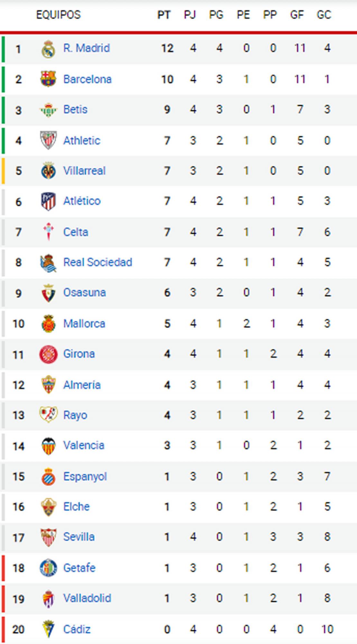Viewport: 357px width, 644px height.
Task: Select the Girona red circular crest
Action: 48,354
